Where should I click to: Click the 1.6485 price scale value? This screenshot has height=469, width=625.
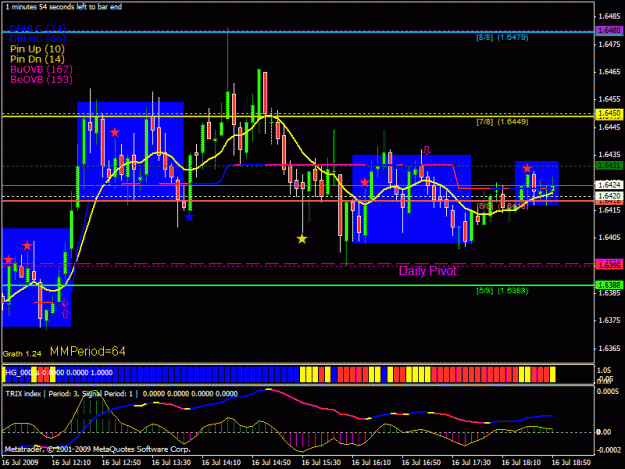point(609,16)
